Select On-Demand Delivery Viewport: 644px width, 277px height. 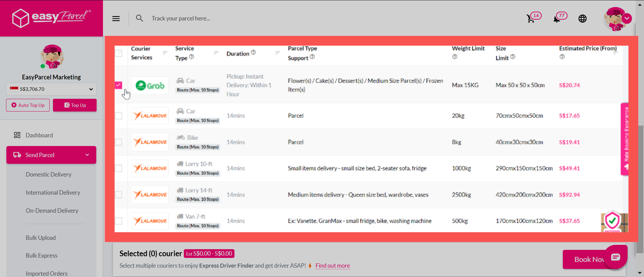(x=52, y=211)
